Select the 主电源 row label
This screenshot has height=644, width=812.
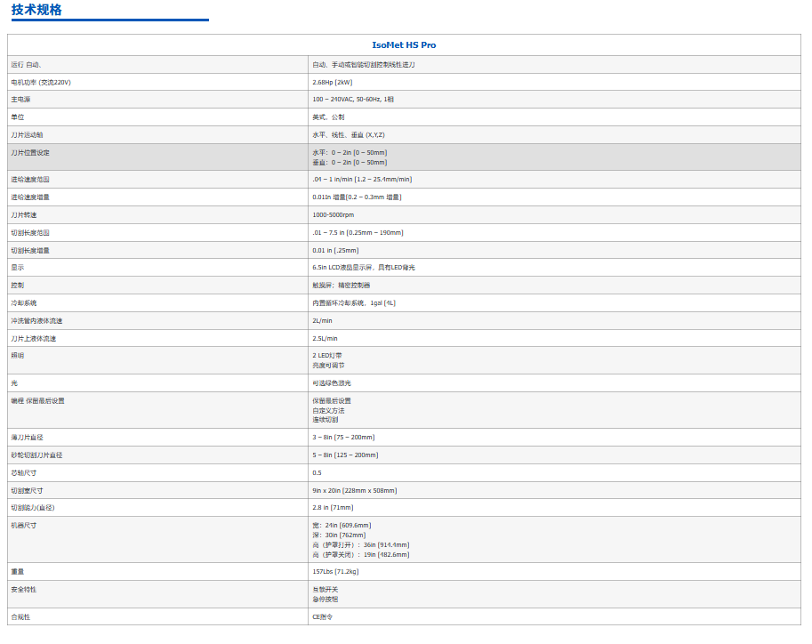[x=20, y=100]
